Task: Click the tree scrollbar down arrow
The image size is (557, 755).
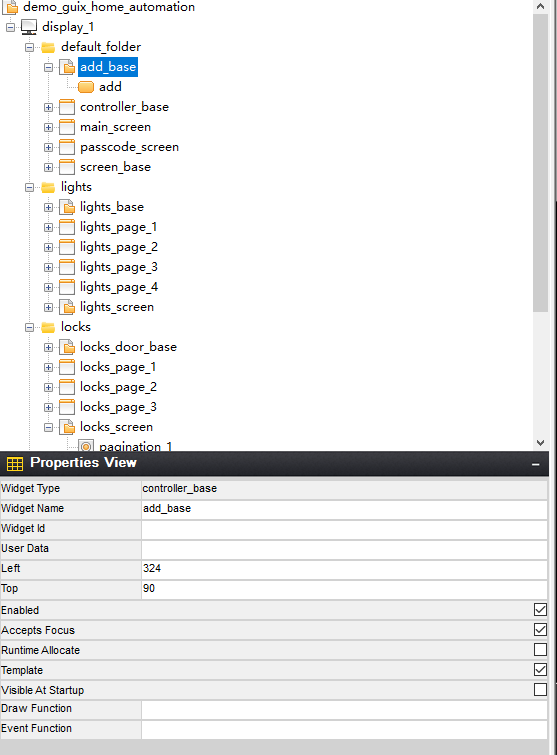Action: [540, 442]
